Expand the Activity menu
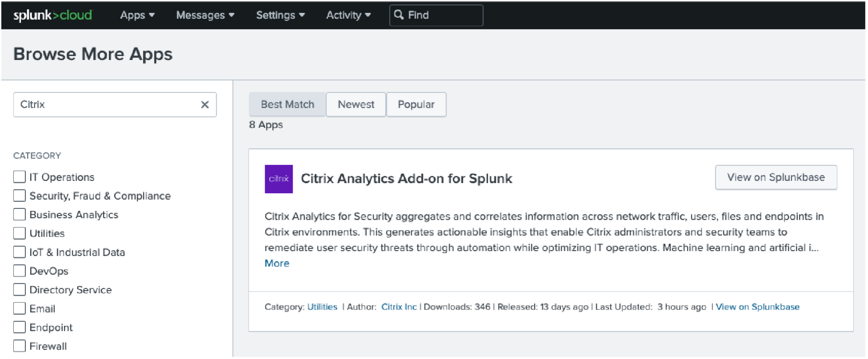This screenshot has height=359, width=868. [348, 15]
